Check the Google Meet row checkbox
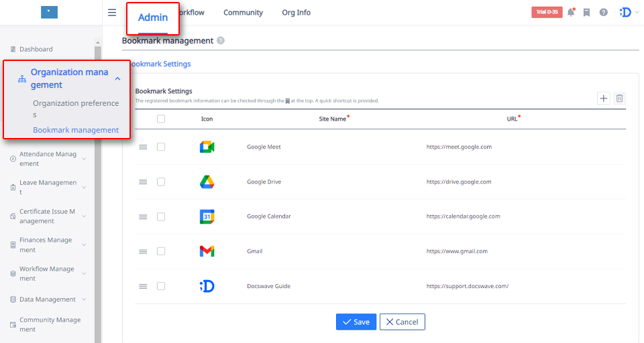The image size is (644, 343). pyautogui.click(x=161, y=147)
